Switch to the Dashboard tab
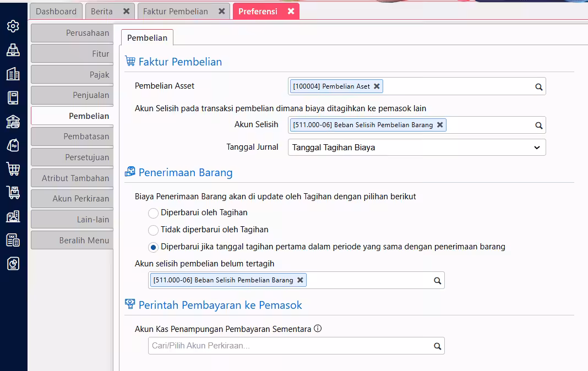 [56, 11]
